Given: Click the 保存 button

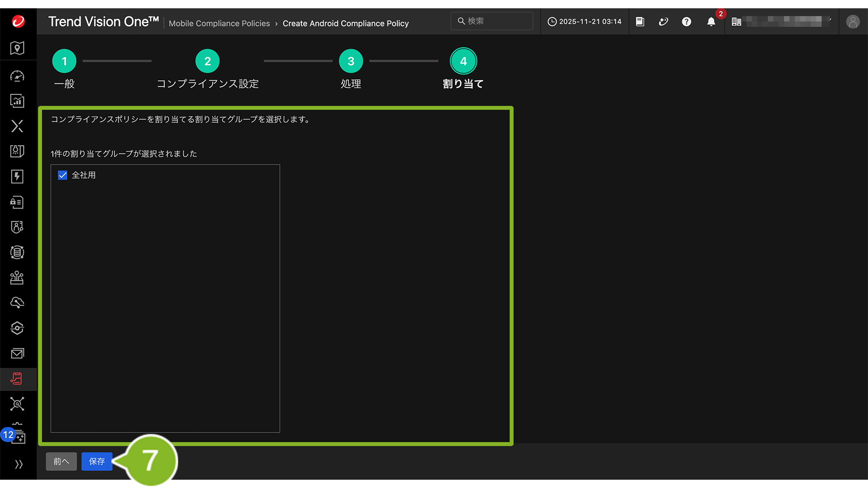Looking at the screenshot, I should tap(97, 462).
